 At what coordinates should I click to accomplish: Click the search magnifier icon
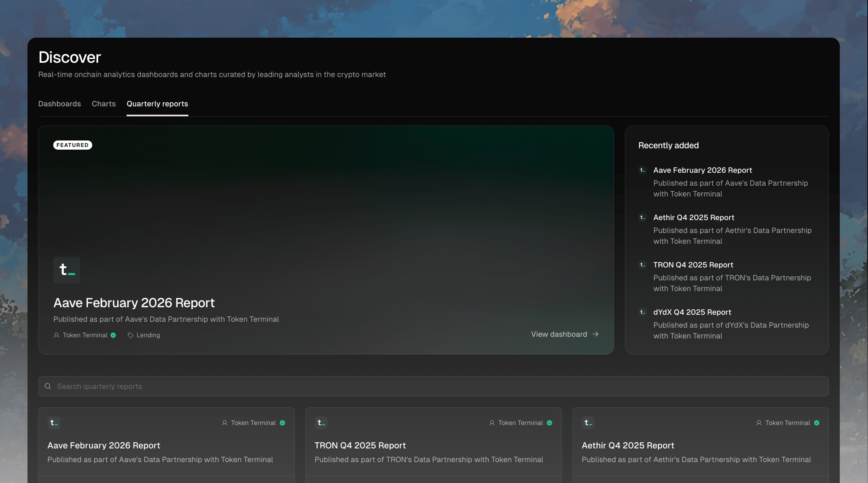48,386
